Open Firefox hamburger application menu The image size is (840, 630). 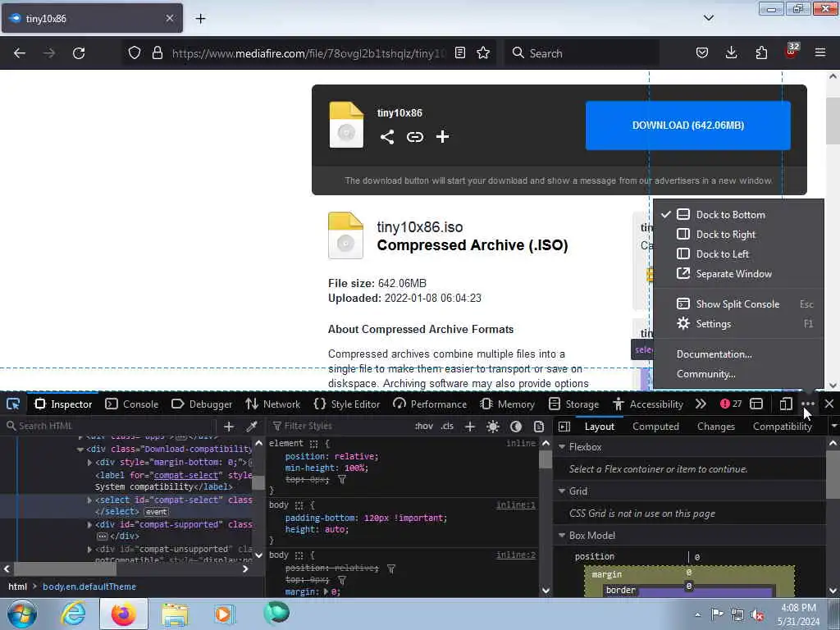tap(820, 52)
